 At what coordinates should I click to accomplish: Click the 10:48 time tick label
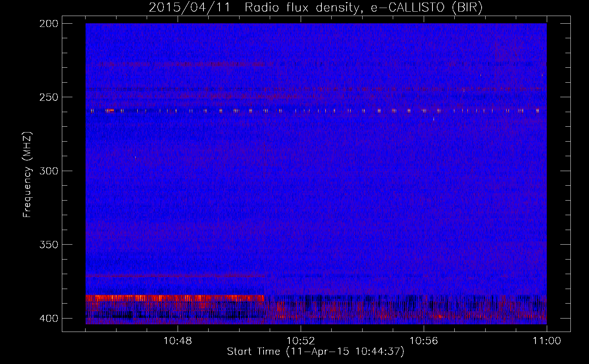(178, 341)
